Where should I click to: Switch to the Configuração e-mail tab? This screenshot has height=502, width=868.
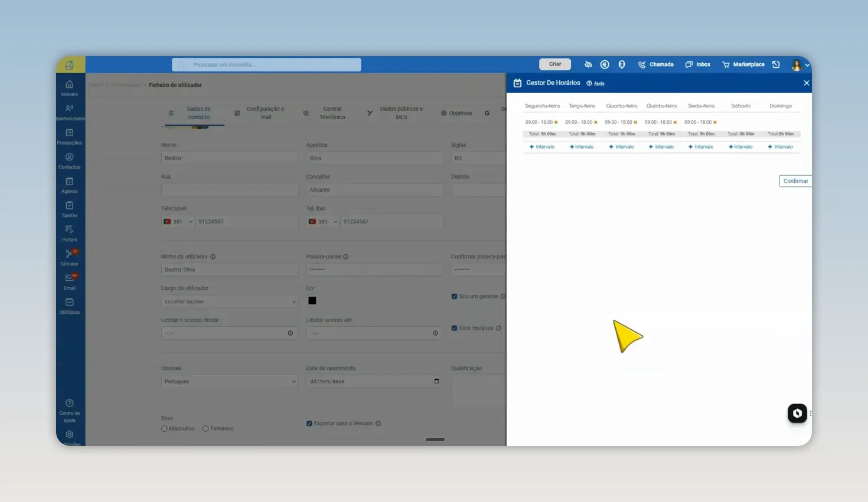coord(260,113)
